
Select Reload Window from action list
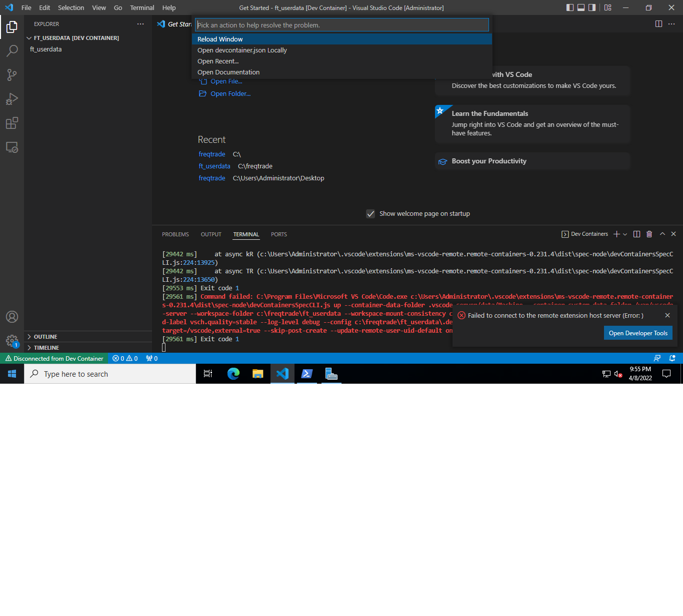point(342,39)
